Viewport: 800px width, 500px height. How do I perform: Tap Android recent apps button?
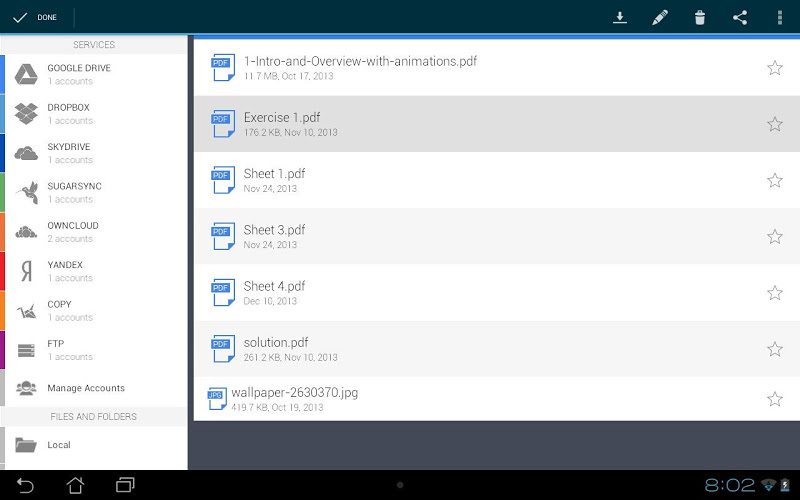tap(125, 485)
